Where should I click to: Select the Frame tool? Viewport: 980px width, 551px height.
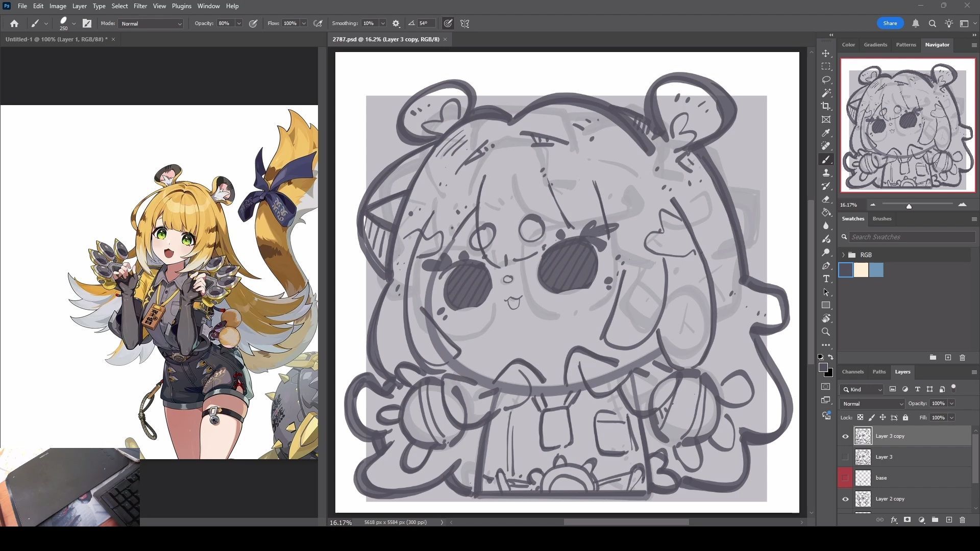click(x=826, y=120)
